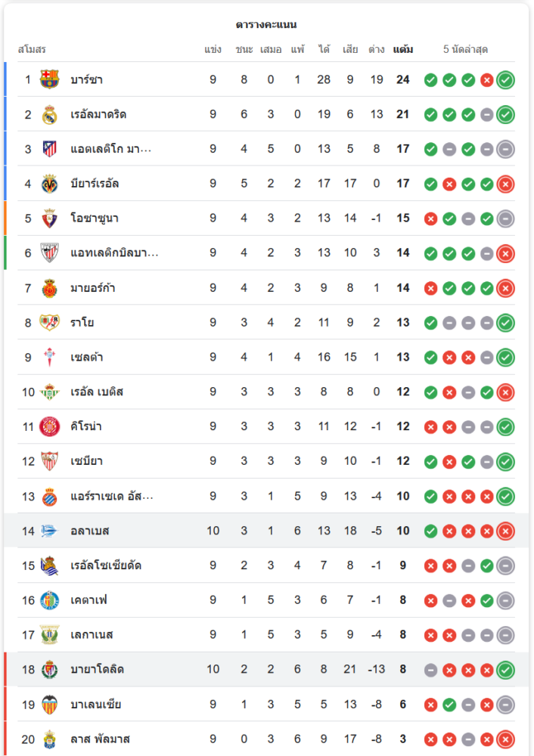Click the Las Palmas crest icon

coord(50,739)
